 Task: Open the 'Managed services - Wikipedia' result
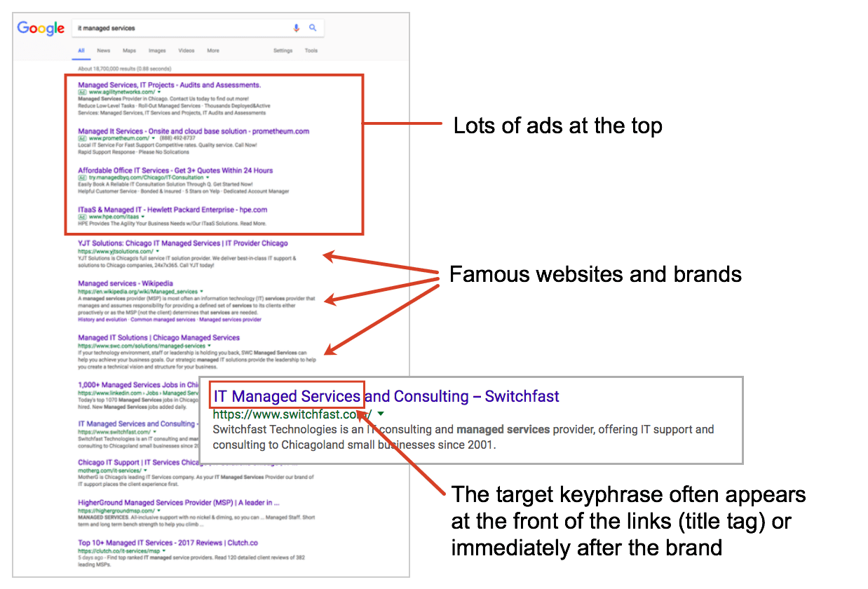coord(126,284)
